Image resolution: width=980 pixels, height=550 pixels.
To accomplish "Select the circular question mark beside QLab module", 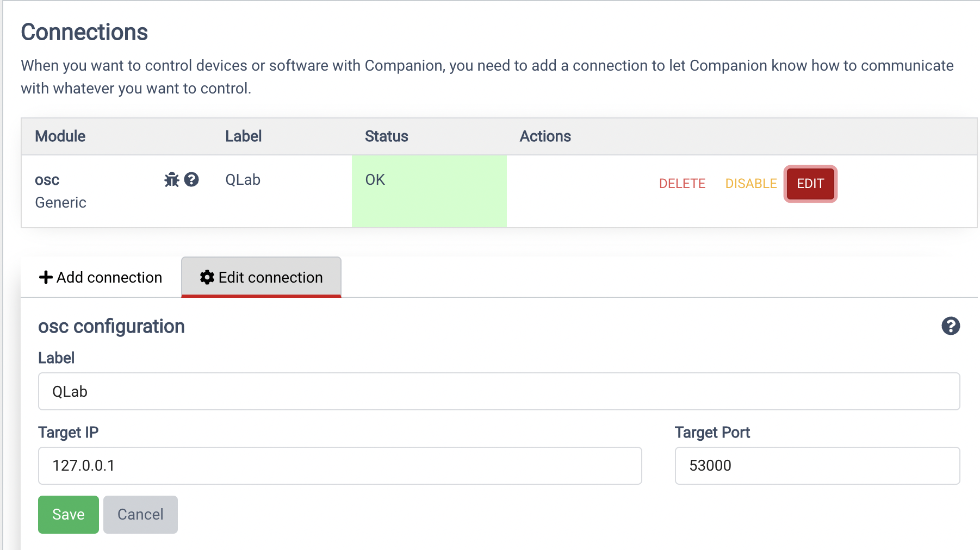I will 193,180.
